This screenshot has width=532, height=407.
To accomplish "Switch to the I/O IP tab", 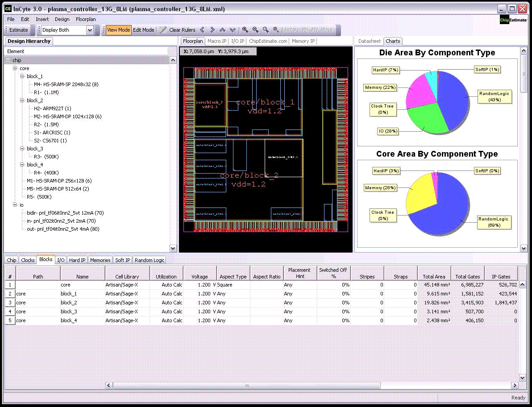I will pos(237,41).
